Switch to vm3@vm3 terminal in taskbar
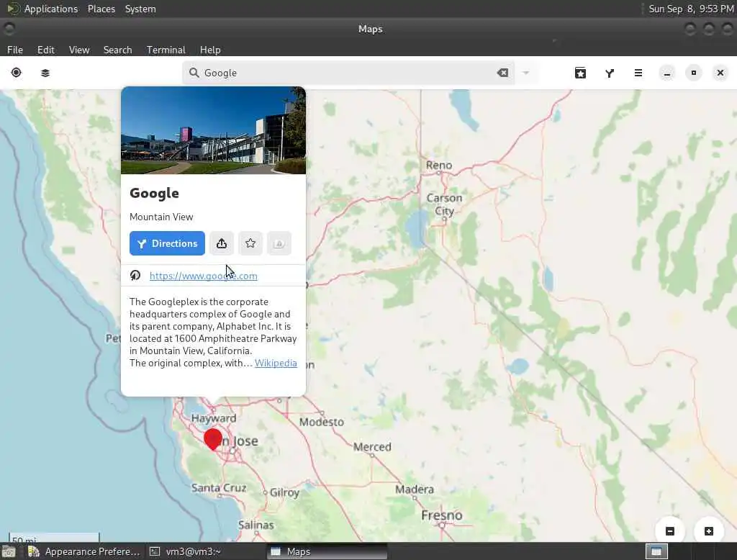Screen dimensions: 737x560 point(186,551)
